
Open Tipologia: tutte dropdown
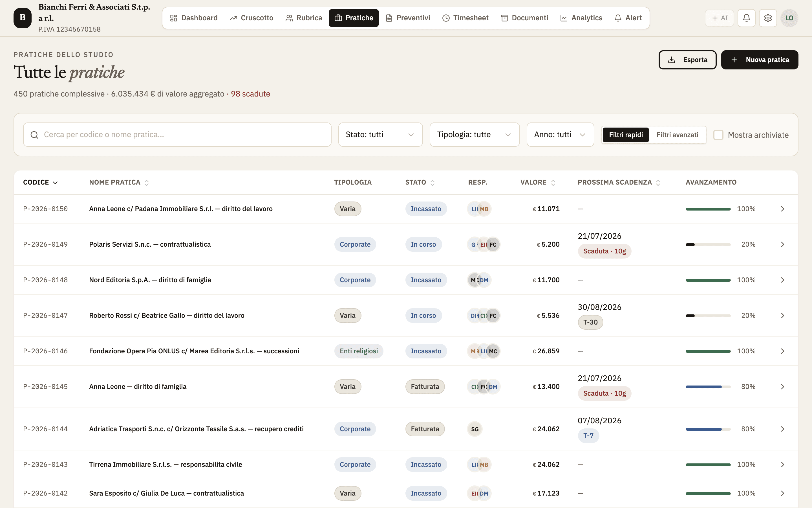pyautogui.click(x=475, y=134)
